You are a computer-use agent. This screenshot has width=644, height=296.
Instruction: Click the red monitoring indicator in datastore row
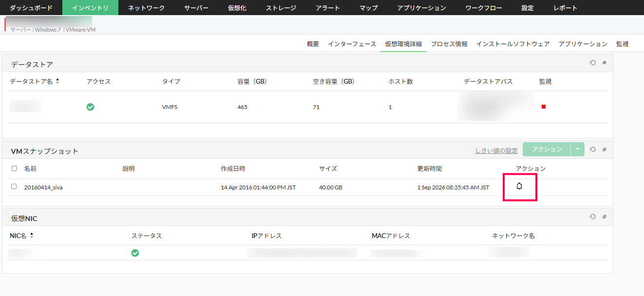point(543,107)
